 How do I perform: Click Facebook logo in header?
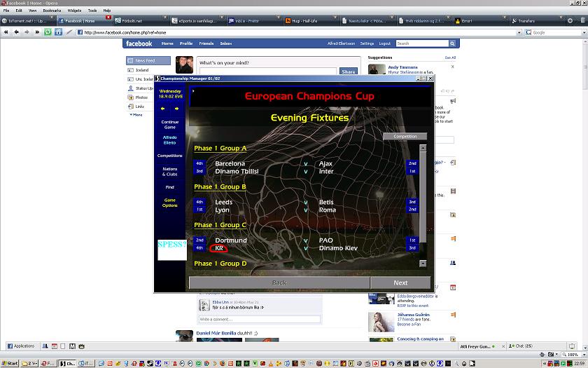coord(139,43)
